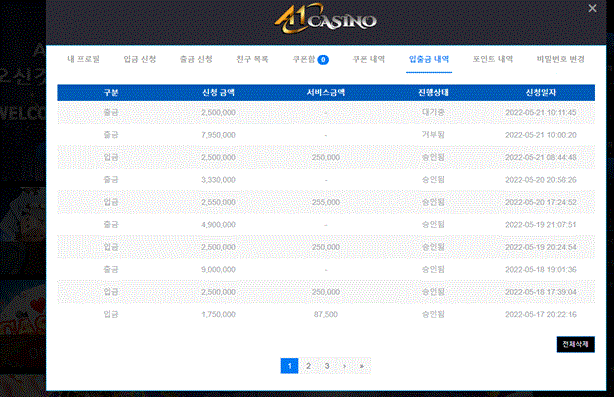The image size is (614, 397).
Task: Click the last page double arrow
Action: pos(362,366)
